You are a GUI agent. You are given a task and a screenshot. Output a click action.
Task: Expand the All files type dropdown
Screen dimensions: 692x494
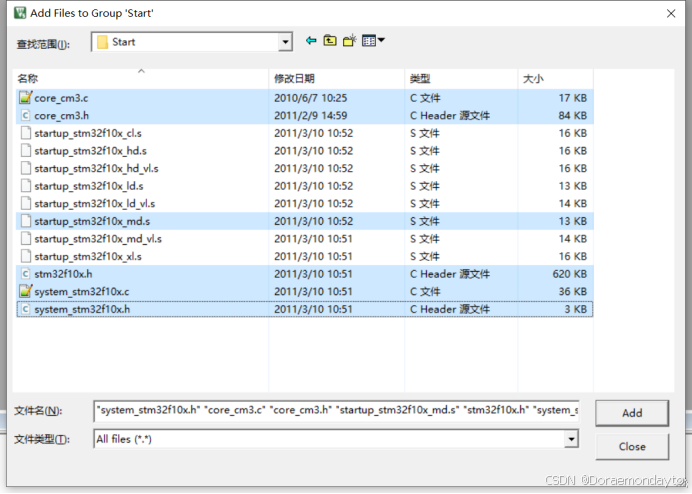tap(571, 439)
